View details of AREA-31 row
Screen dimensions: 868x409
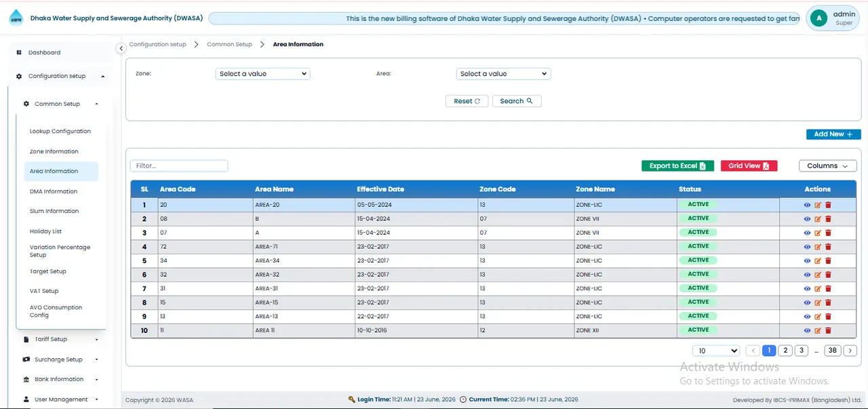pyautogui.click(x=807, y=288)
